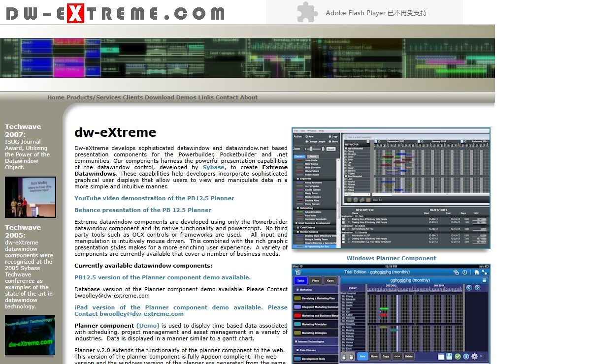
Task: Click PB12.5 version Planner component demo link
Action: (x=163, y=277)
